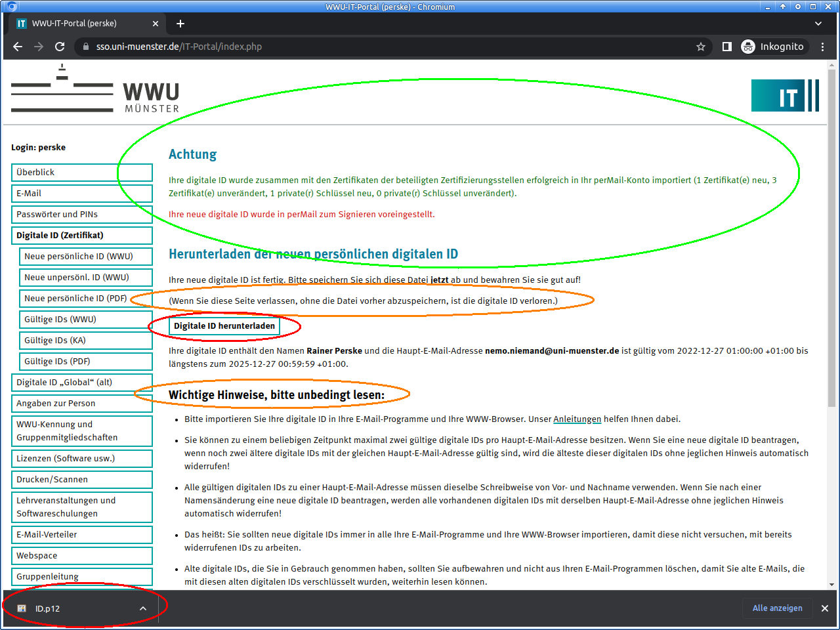Viewport: 840px width, 630px height.
Task: Open new tab with plus icon
Action: click(x=180, y=24)
